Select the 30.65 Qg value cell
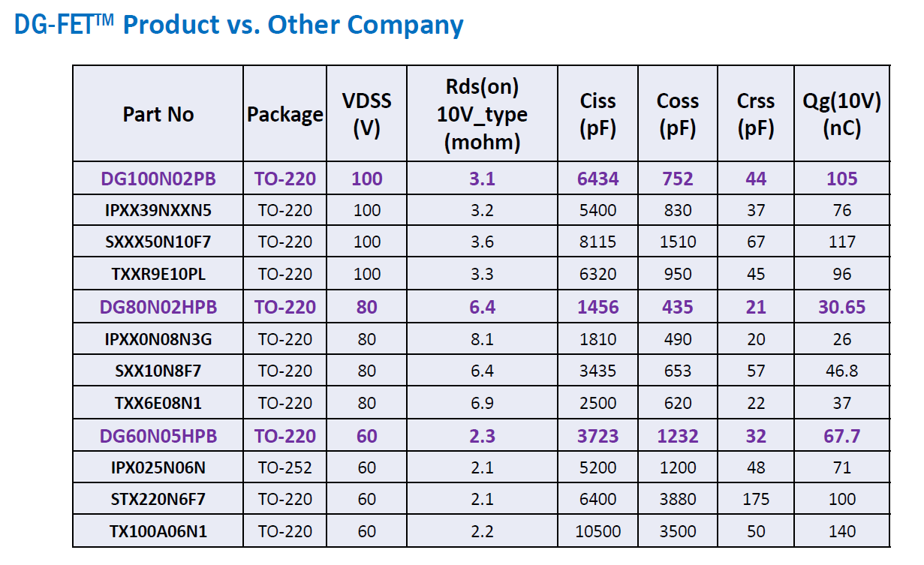Screen dimensions: 924x565 click(x=841, y=307)
